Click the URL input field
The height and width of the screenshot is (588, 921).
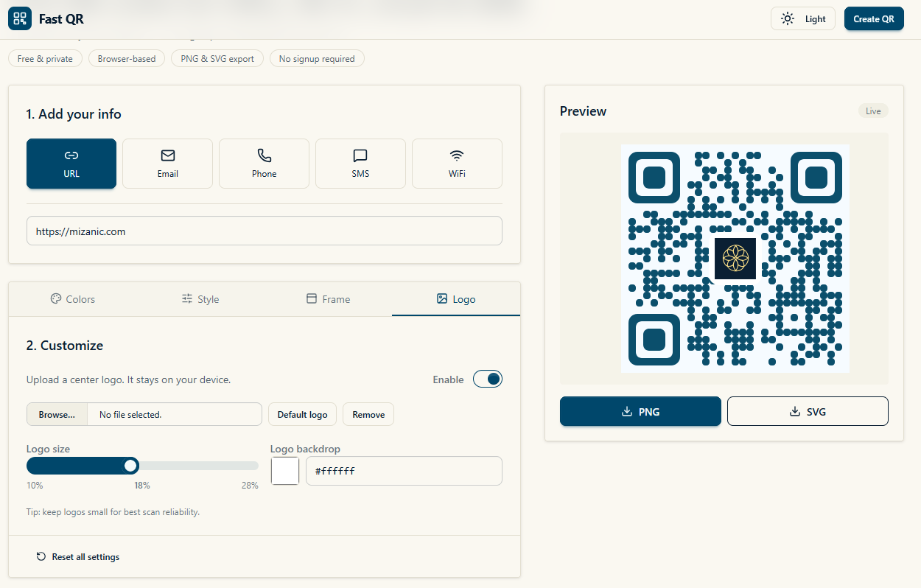pos(265,231)
